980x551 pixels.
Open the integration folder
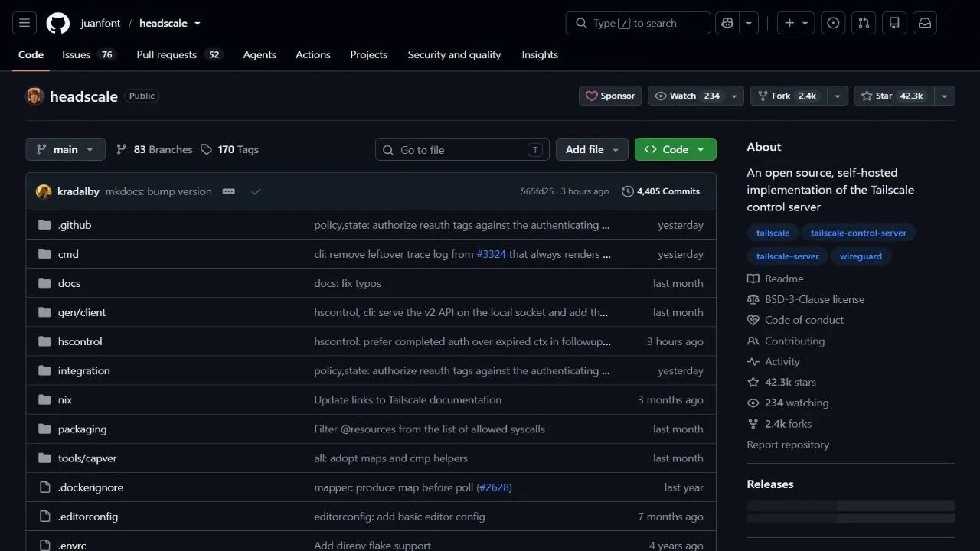(x=83, y=370)
